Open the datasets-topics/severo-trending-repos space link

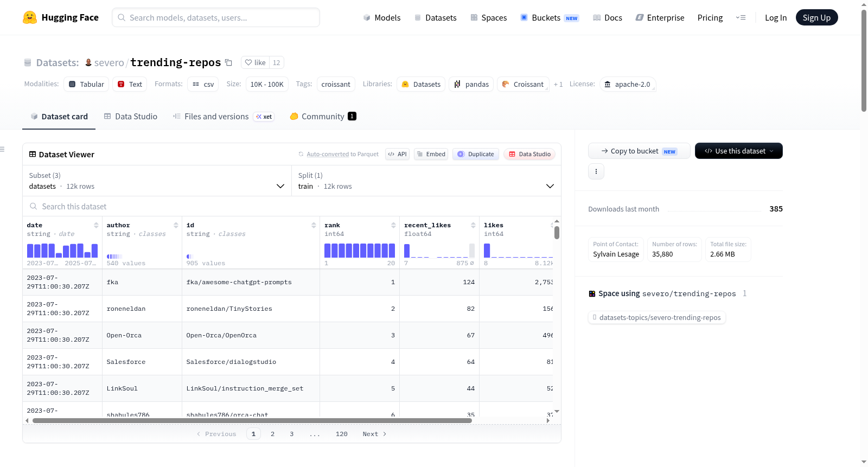[x=657, y=317]
